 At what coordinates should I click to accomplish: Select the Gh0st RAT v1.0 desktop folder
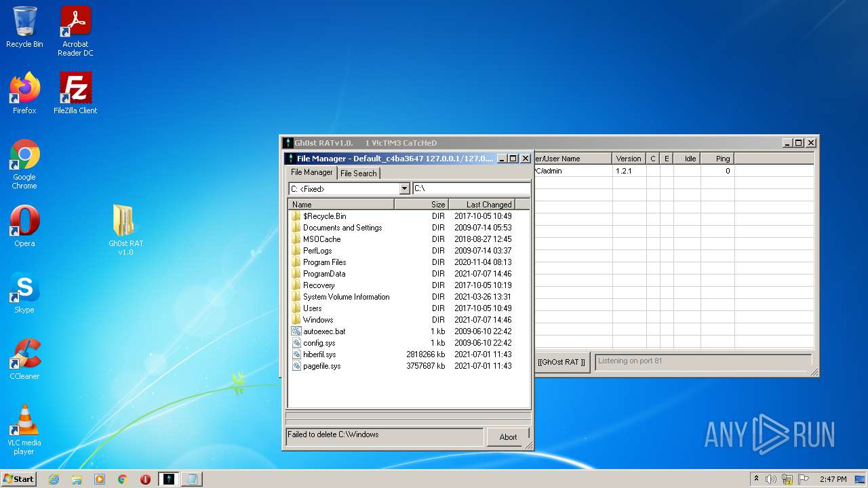(125, 230)
